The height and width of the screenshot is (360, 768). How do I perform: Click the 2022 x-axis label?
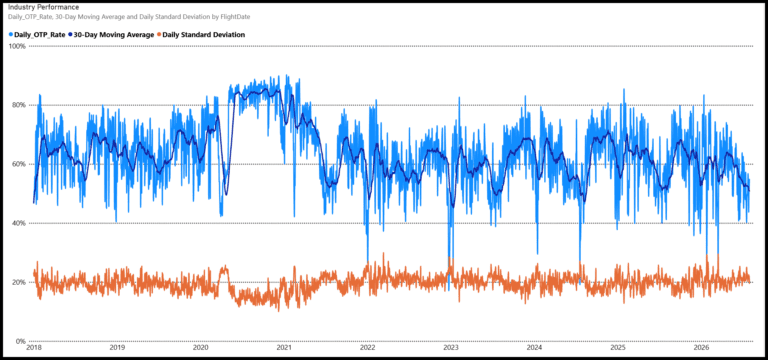[367, 348]
